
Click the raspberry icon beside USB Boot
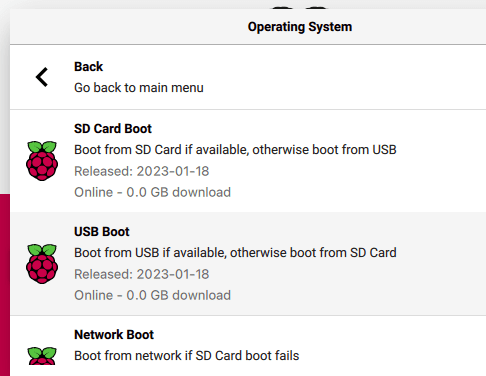[42, 264]
